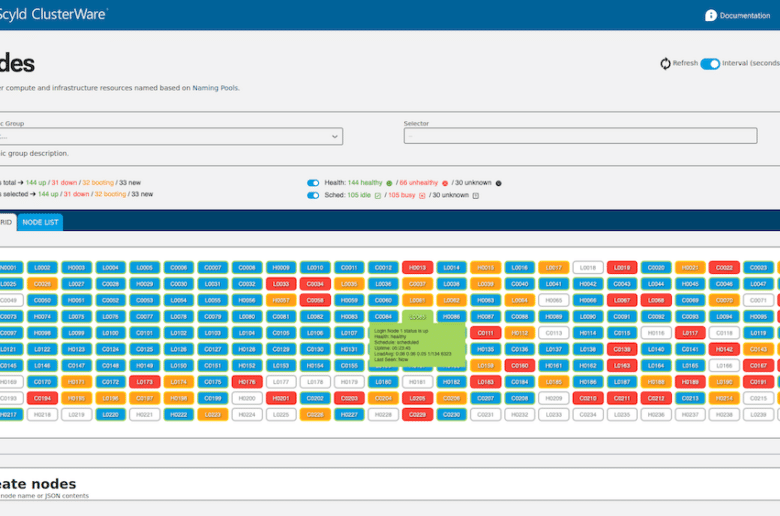Select blue node tile C0199
This screenshot has height=516, width=780.
point(212,399)
